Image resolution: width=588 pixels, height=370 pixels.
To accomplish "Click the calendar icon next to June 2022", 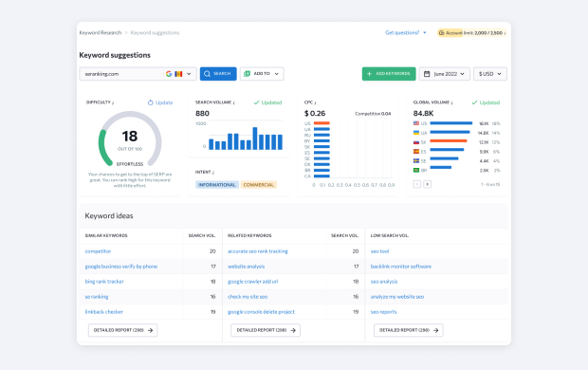I will (427, 74).
